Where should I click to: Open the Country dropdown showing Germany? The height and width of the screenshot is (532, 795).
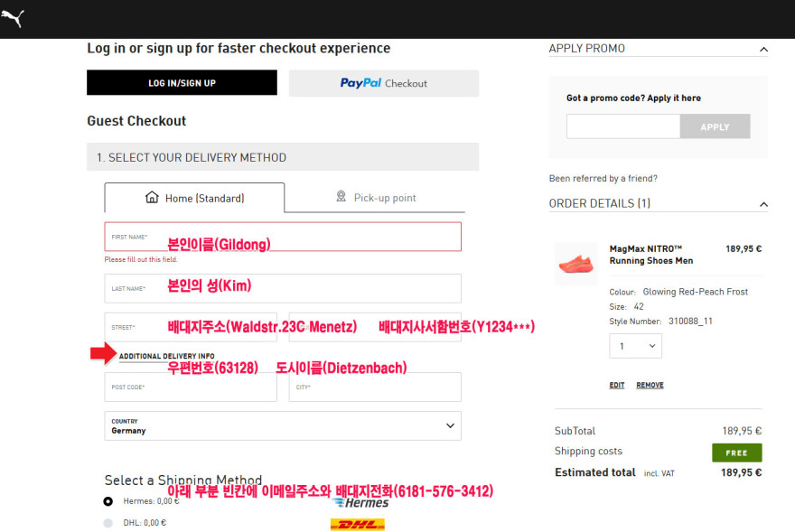pyautogui.click(x=283, y=426)
